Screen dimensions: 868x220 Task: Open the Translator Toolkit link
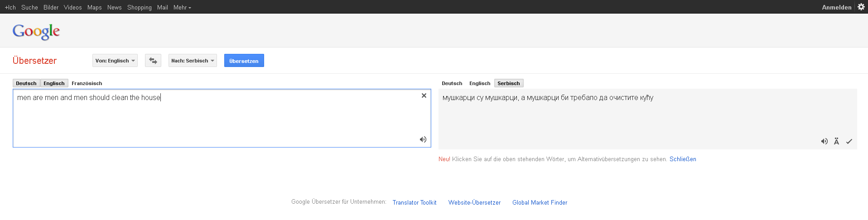[x=415, y=202]
